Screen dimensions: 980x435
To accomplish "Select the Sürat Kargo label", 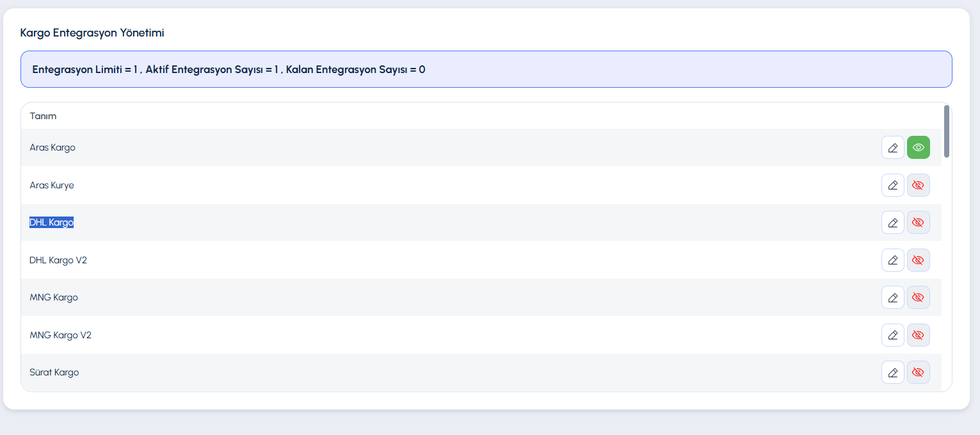I will [x=54, y=372].
